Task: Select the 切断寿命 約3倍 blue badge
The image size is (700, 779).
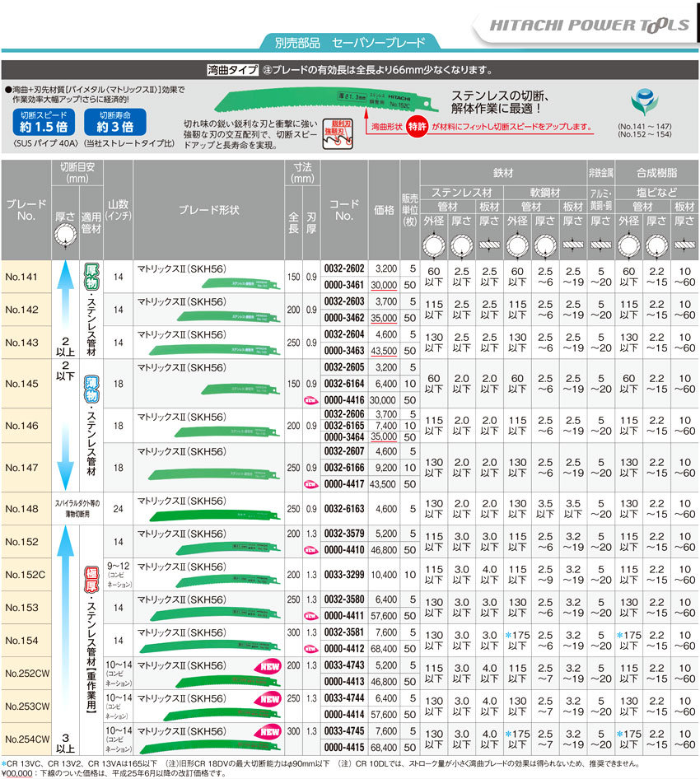Action: point(114,122)
